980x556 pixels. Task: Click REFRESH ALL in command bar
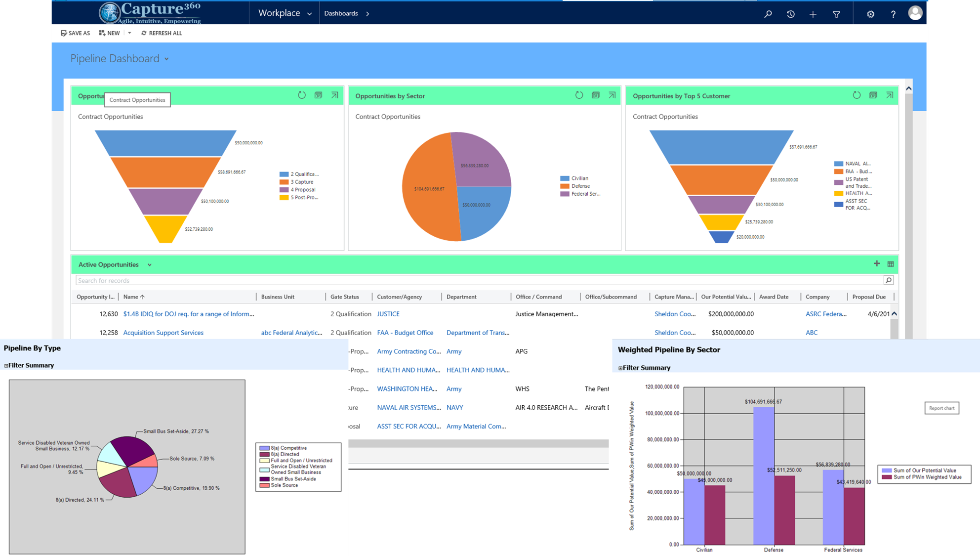[x=161, y=33]
